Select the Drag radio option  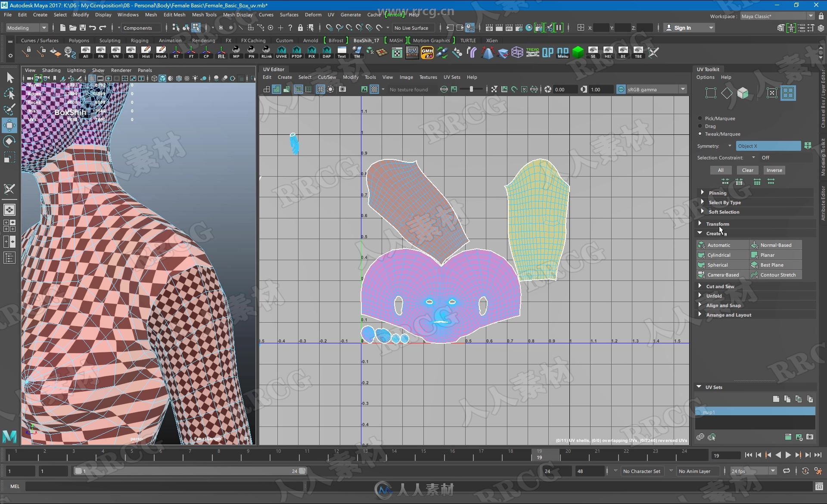[700, 126]
